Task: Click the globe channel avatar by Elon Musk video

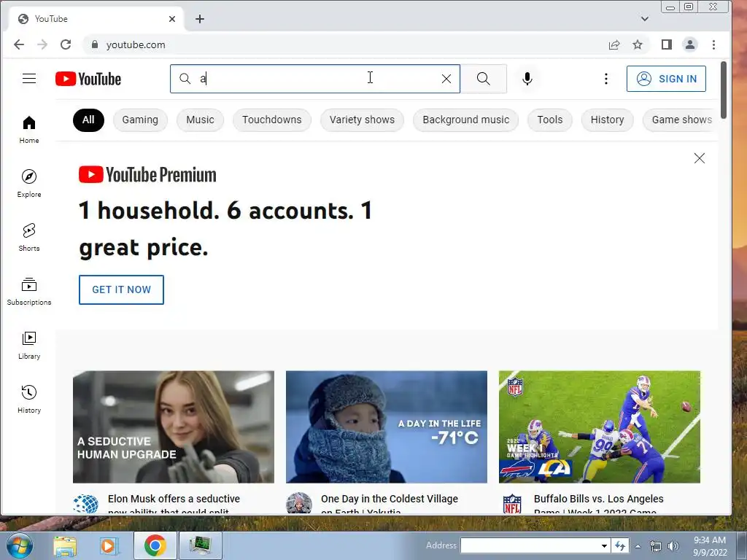Action: point(86,504)
